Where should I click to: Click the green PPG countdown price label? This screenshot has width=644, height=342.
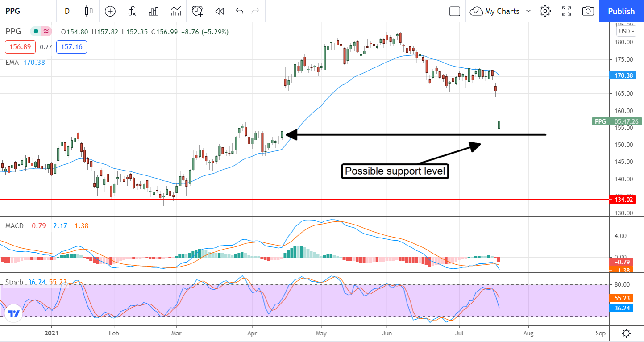(x=616, y=121)
